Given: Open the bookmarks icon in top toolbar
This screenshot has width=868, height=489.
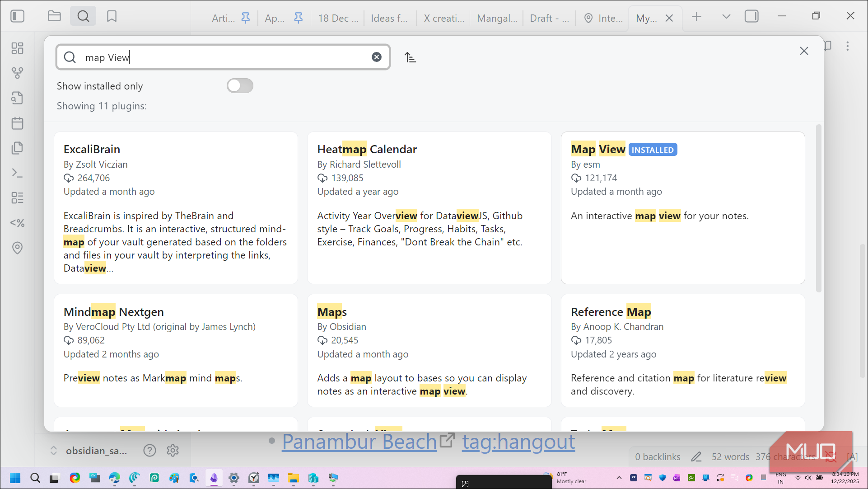Looking at the screenshot, I should [112, 17].
